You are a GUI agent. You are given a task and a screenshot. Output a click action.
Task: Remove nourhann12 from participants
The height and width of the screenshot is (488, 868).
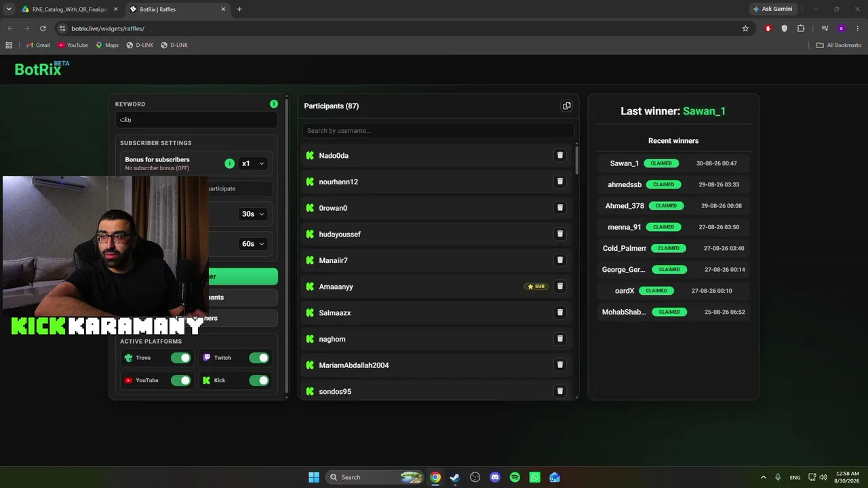pos(560,182)
